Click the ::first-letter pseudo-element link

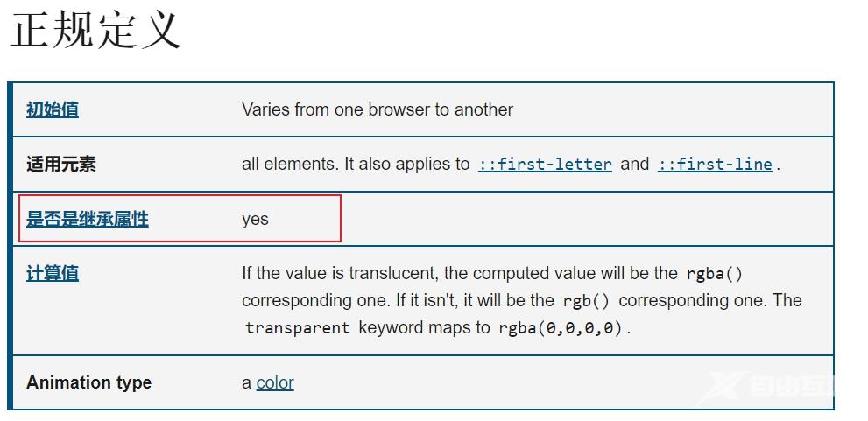pos(545,165)
